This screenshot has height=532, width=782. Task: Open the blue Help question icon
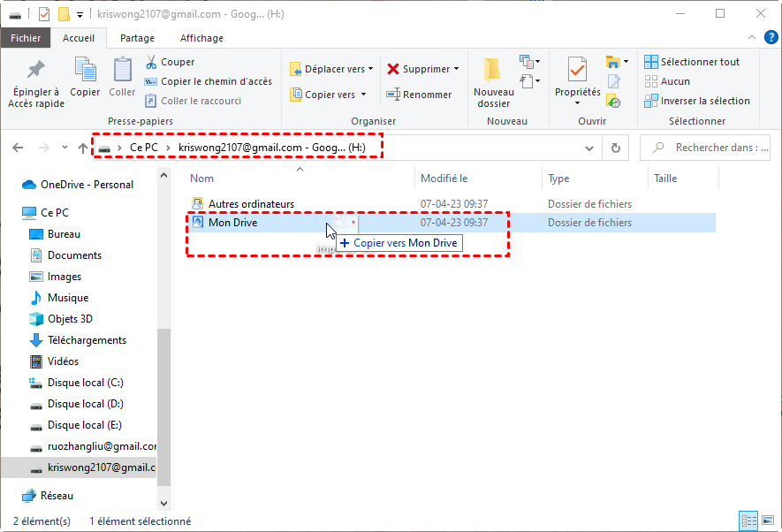coord(771,37)
